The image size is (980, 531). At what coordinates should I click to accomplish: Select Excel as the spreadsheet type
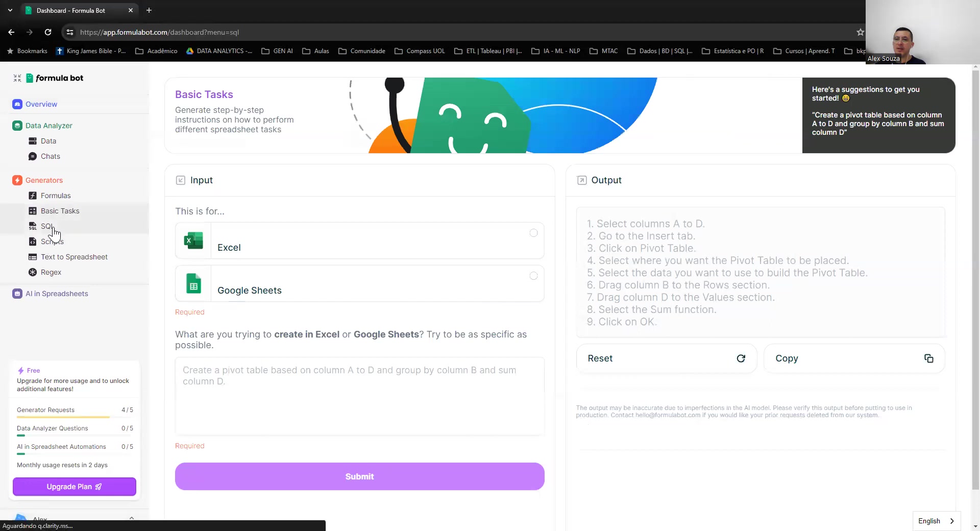pyautogui.click(x=359, y=240)
